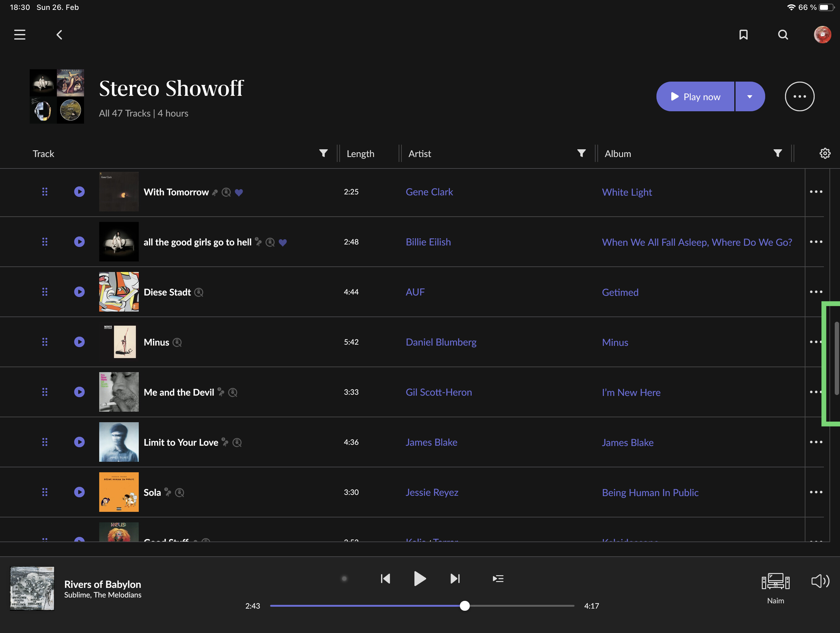Open album Being Human In Public
The image size is (840, 633).
(650, 493)
